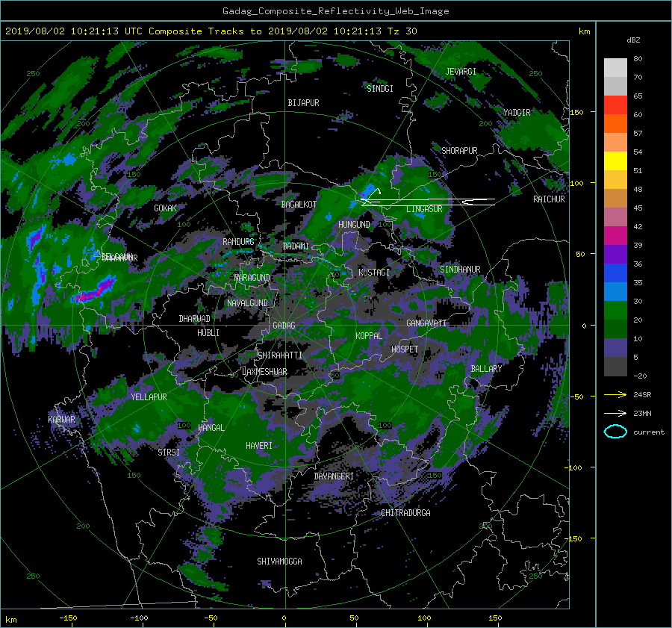Screen dimensions: 672x628
Task: Click the BIJAPUR city label
Action: click(x=303, y=103)
